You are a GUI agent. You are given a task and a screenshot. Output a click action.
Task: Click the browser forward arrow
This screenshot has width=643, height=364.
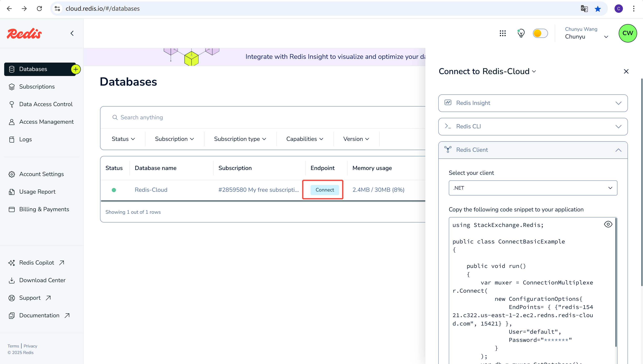24,9
